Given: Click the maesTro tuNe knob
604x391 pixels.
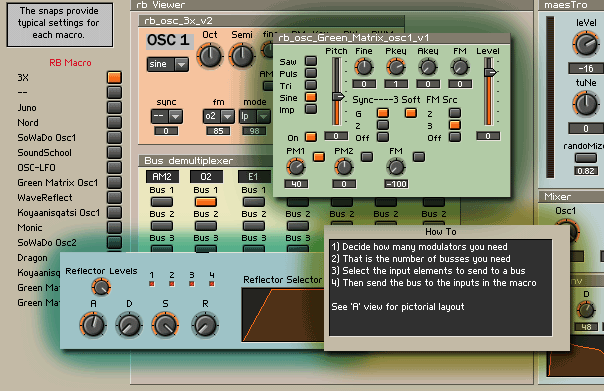Looking at the screenshot, I should tap(586, 104).
